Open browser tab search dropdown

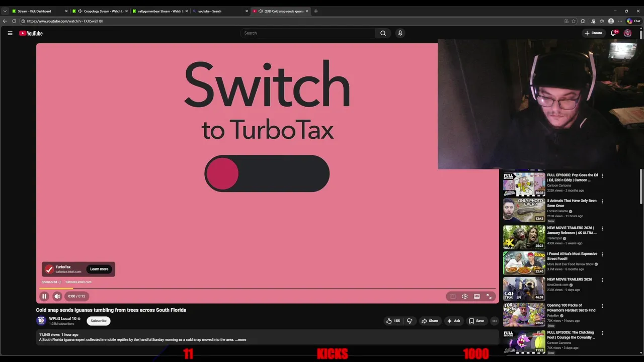[5, 11]
